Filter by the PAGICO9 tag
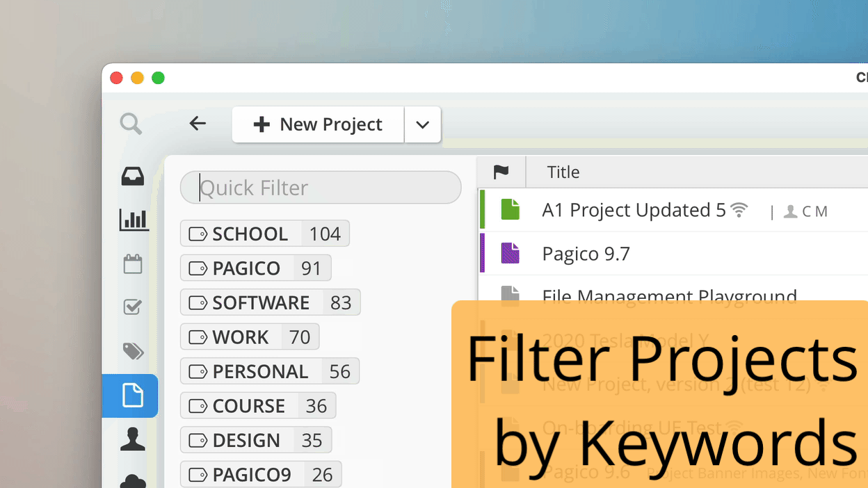868x488 pixels. tap(261, 474)
